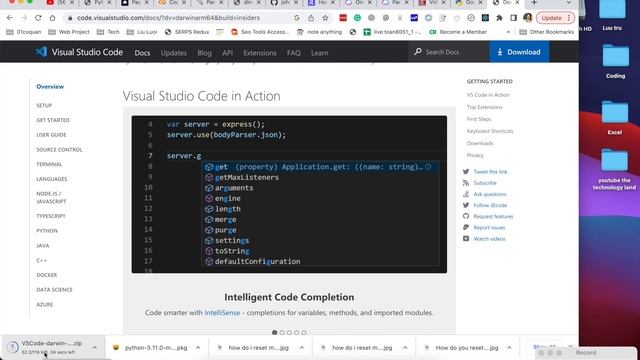640x360 pixels.
Task: Open the Web Project bookmark folder
Action: tap(69, 32)
